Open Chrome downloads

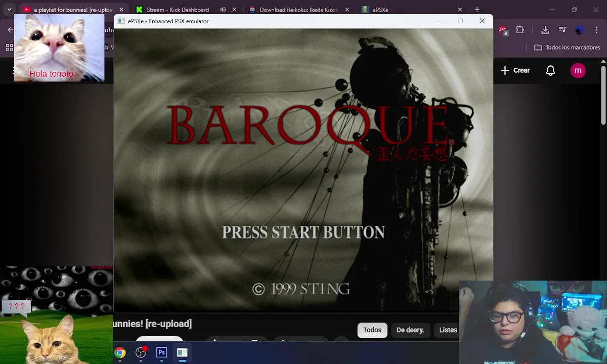[x=545, y=30]
